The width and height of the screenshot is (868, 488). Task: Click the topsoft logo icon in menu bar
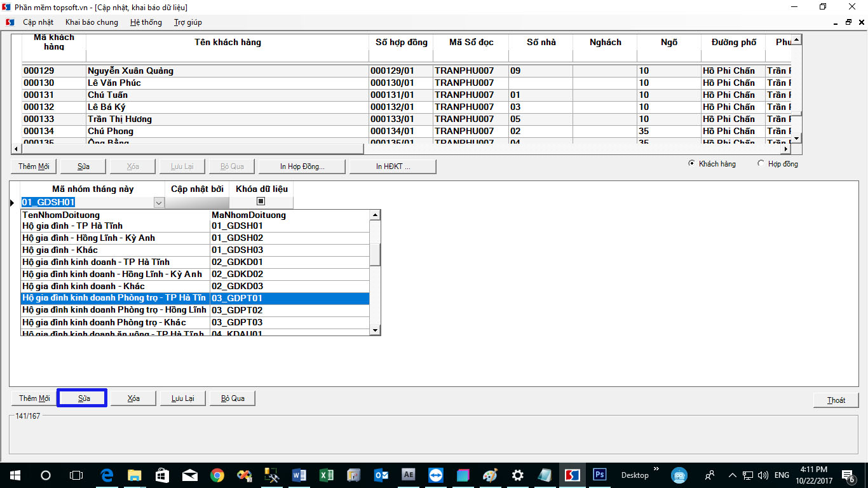(10, 22)
